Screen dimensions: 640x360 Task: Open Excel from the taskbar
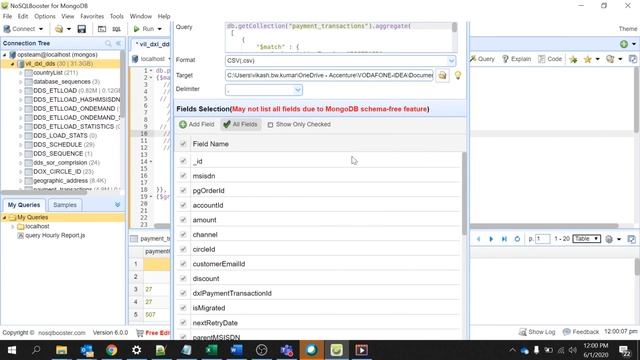211,350
